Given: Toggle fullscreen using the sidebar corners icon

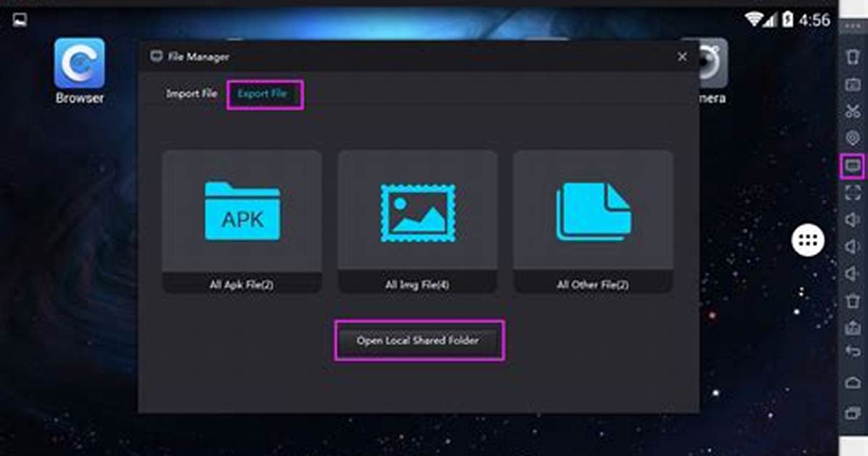Looking at the screenshot, I should pyautogui.click(x=853, y=192).
